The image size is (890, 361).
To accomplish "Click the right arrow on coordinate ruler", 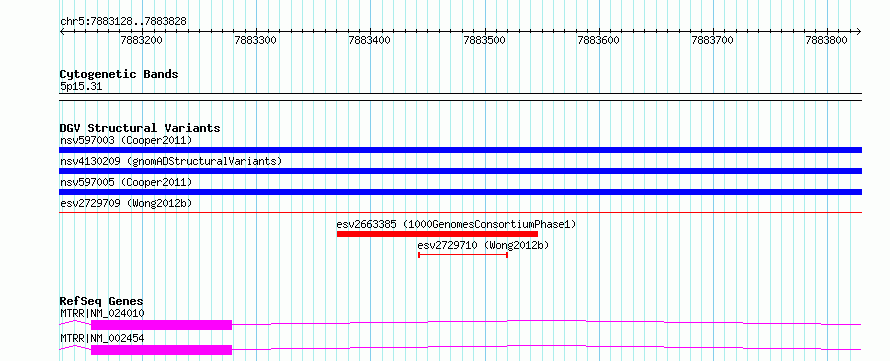I will (858, 32).
